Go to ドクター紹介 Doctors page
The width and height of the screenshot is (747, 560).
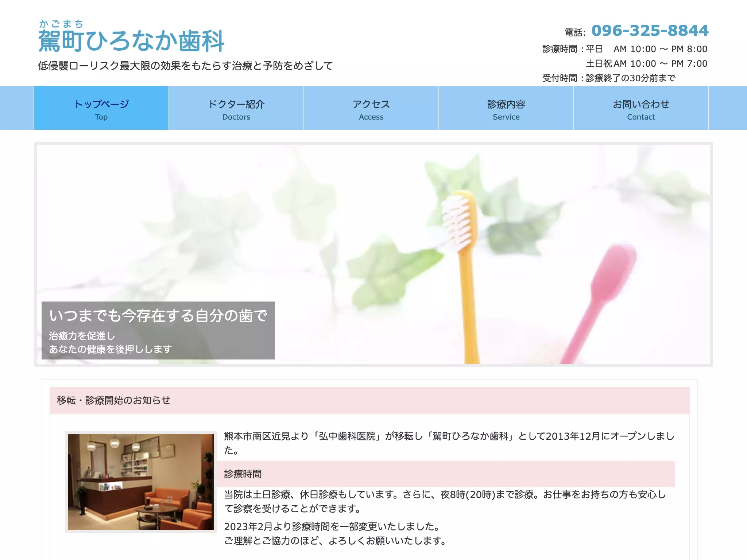tap(236, 108)
